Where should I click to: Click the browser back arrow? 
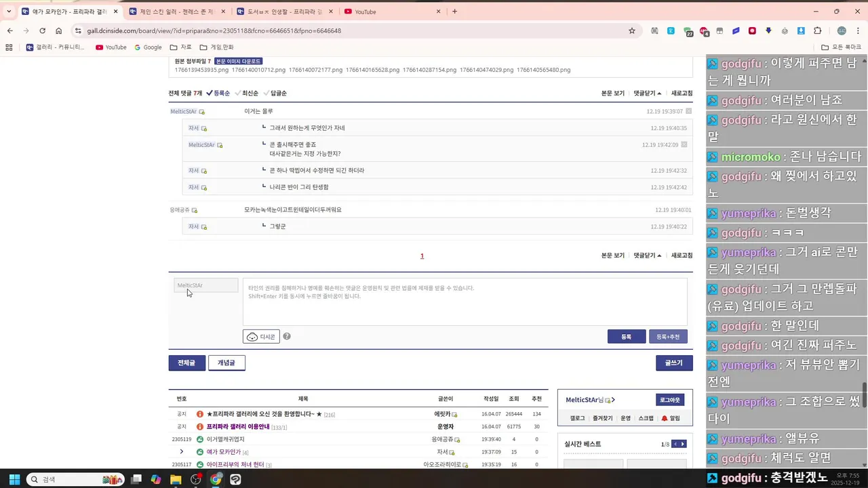pos(10,30)
